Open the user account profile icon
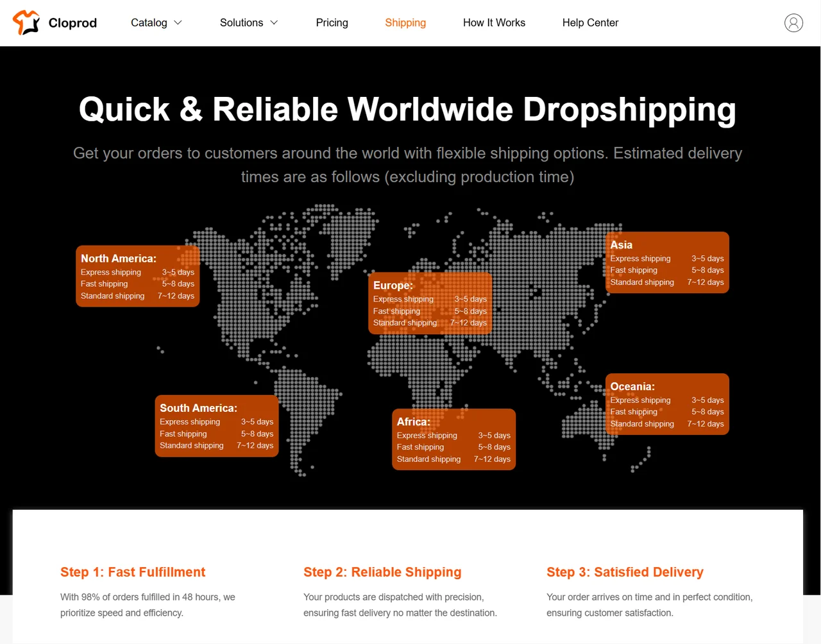This screenshot has height=644, width=821. (x=793, y=23)
